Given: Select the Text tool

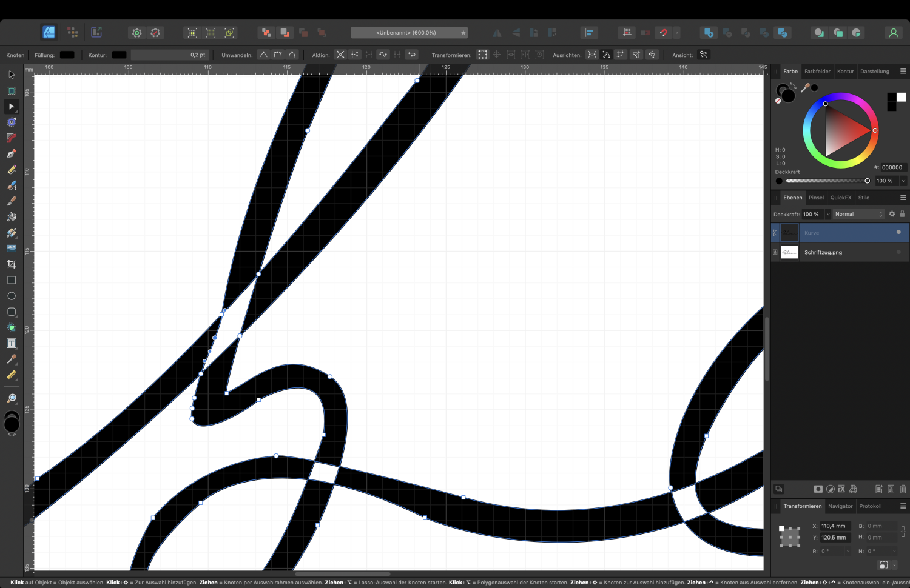Looking at the screenshot, I should tap(11, 342).
